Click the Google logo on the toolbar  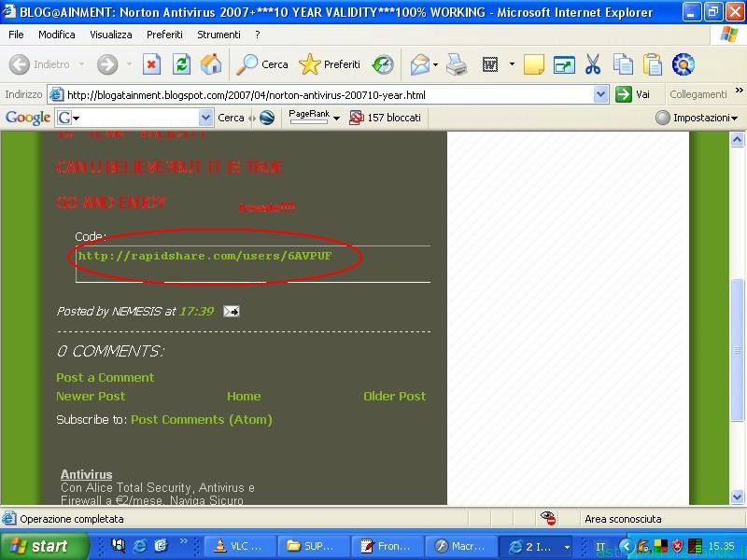pyautogui.click(x=28, y=118)
